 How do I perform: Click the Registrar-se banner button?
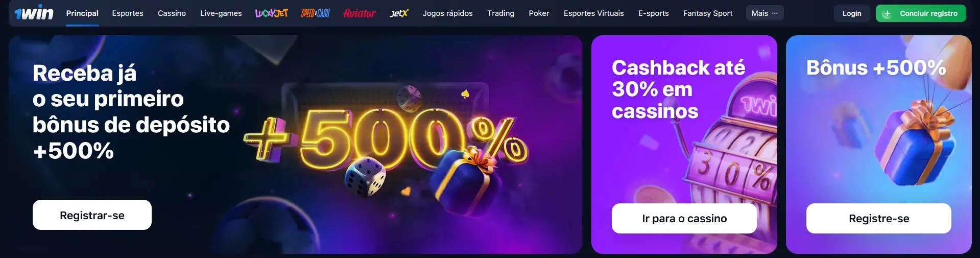(x=92, y=215)
